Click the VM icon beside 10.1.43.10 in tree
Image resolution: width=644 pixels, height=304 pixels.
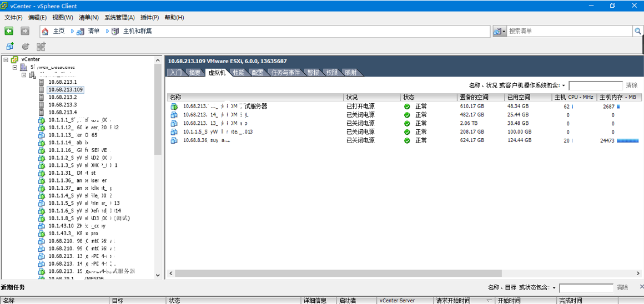tap(41, 226)
